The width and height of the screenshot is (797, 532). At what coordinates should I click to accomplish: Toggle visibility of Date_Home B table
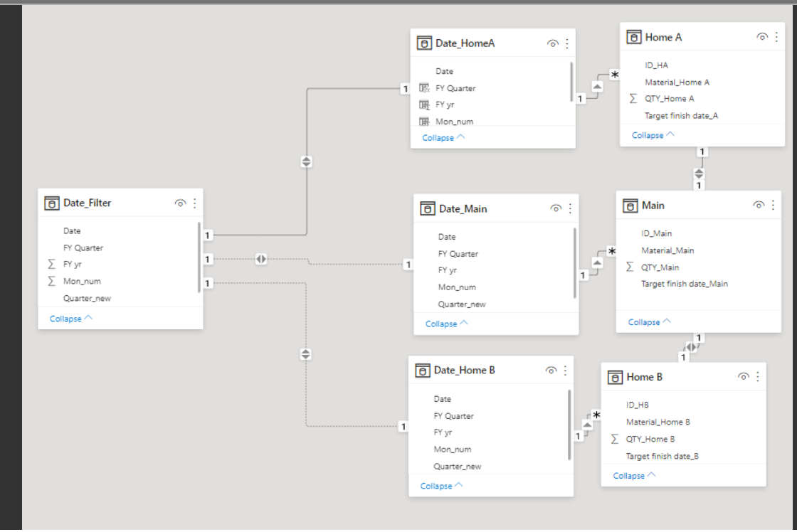click(x=551, y=371)
